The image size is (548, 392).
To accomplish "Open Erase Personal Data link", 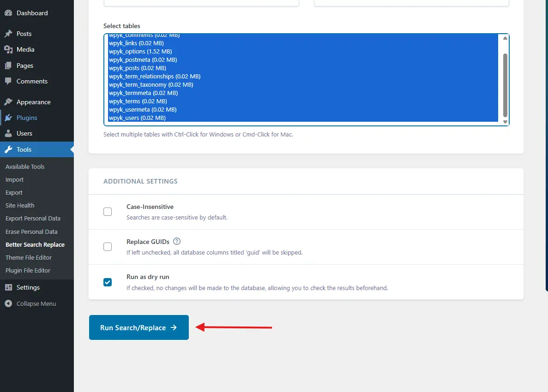I will [x=31, y=232].
